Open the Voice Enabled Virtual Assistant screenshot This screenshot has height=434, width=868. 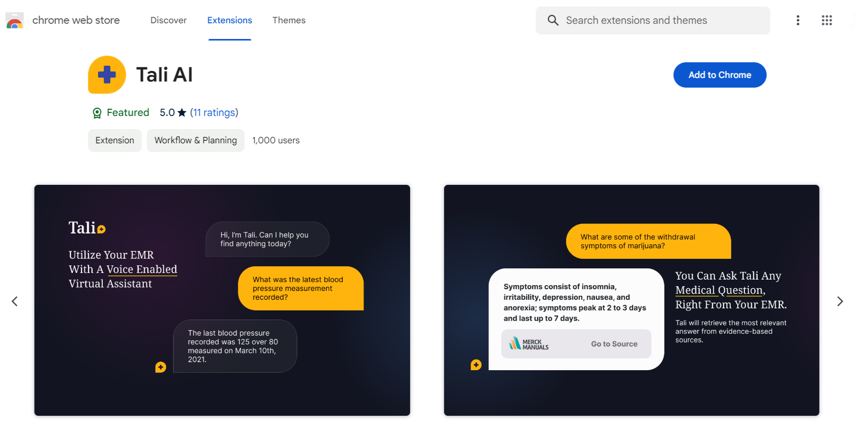point(222,300)
